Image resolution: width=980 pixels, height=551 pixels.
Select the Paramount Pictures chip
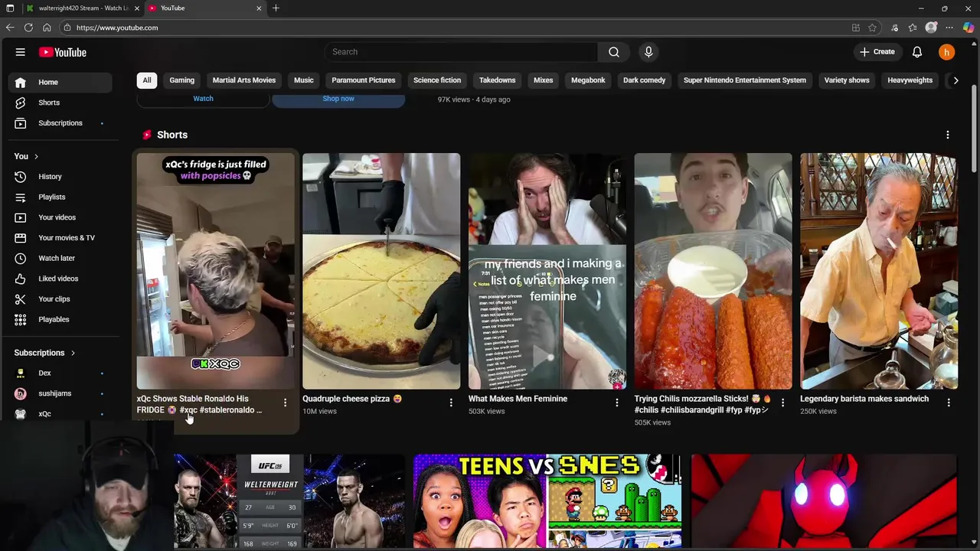[x=364, y=80]
